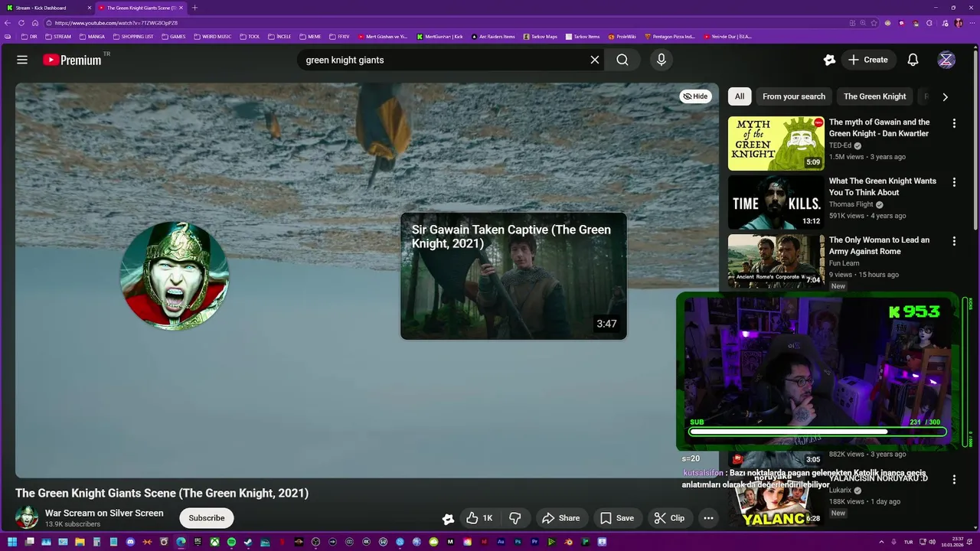Like the video with thumbs up

coord(480,518)
